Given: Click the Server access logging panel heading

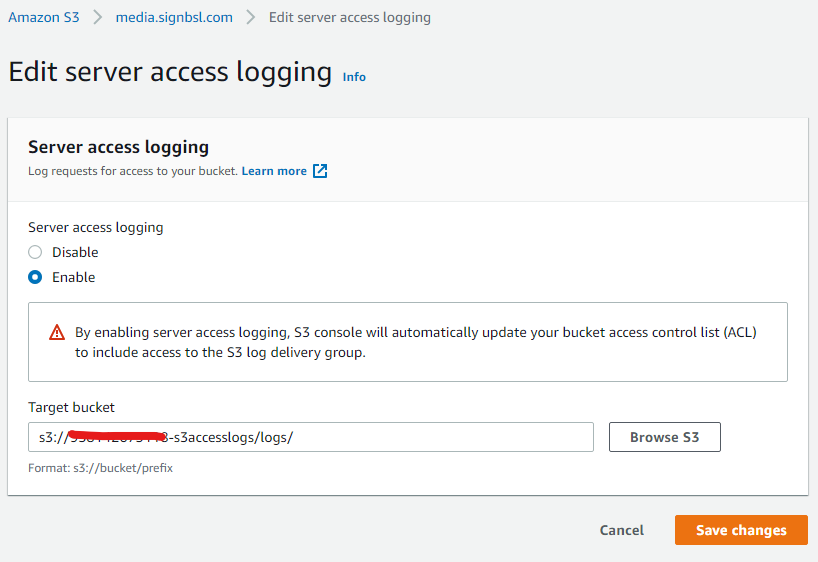Looking at the screenshot, I should click(118, 147).
